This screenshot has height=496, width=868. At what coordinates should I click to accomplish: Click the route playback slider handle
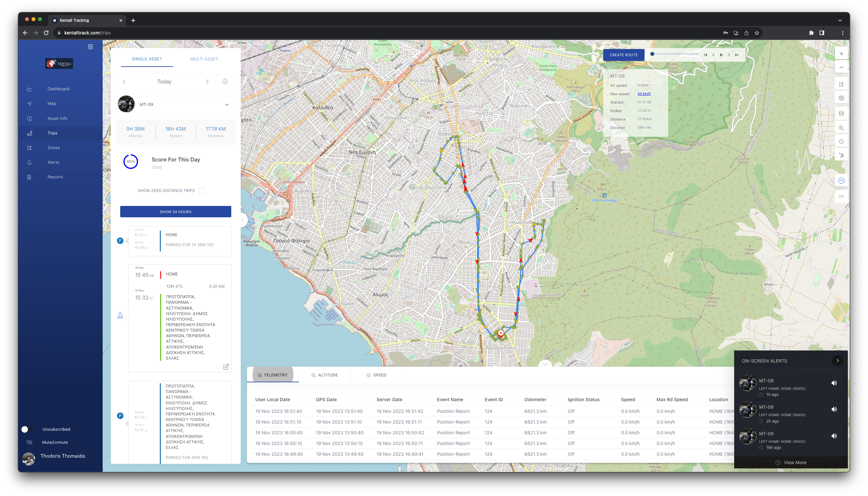652,54
